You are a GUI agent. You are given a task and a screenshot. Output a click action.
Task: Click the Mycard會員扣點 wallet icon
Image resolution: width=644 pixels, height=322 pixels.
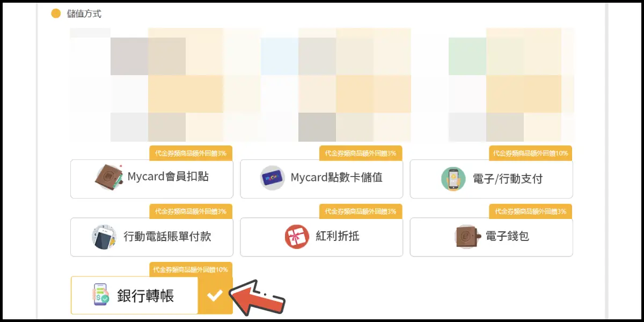(x=109, y=178)
